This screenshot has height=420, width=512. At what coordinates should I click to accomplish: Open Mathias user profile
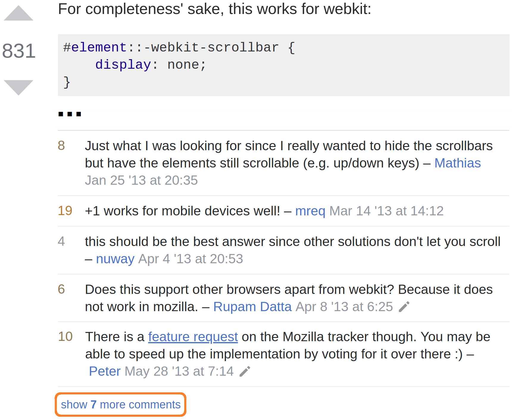[457, 163]
